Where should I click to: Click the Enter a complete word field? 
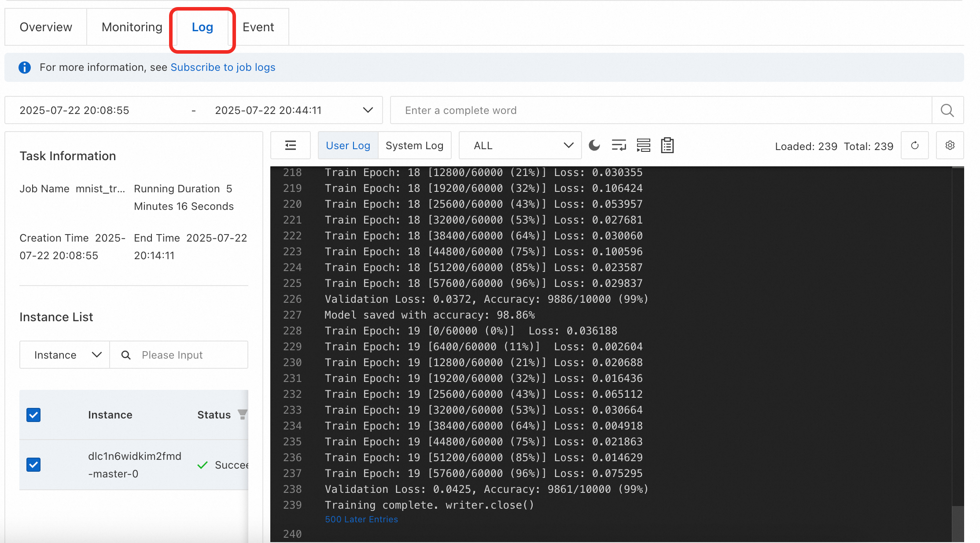660,110
